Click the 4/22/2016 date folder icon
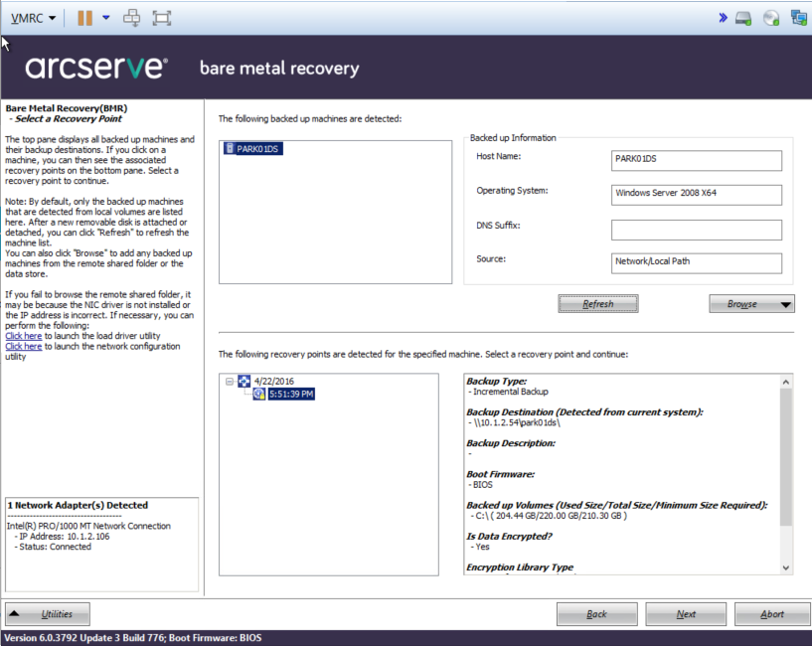Viewport: 812px width, 646px height. [x=244, y=382]
